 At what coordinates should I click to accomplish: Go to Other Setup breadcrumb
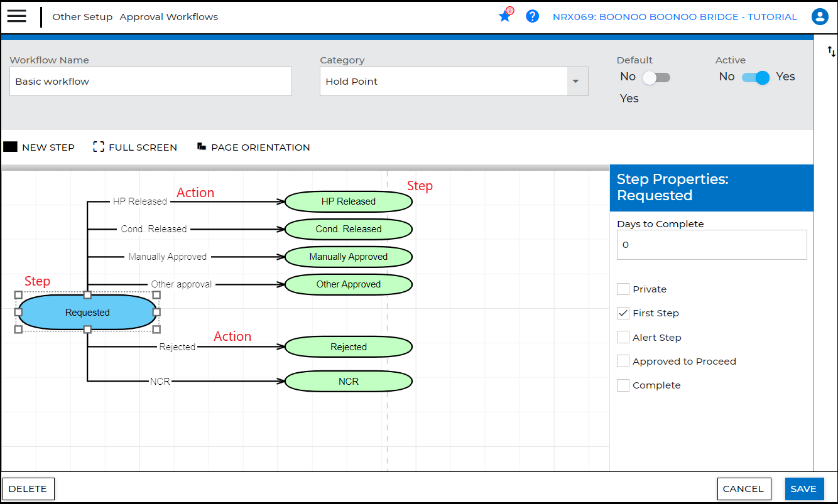(82, 17)
